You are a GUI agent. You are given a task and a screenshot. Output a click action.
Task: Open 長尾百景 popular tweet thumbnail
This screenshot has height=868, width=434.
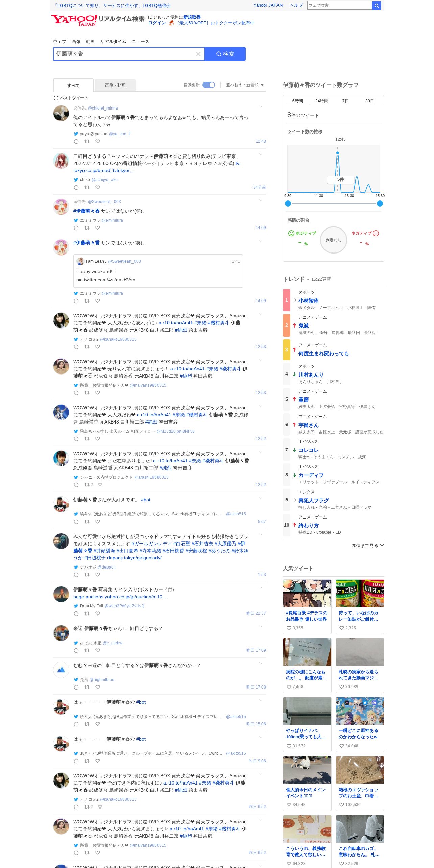(307, 593)
